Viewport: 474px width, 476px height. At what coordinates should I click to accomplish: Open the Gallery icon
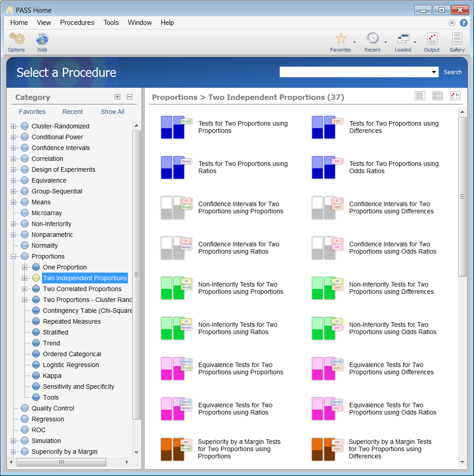[x=457, y=38]
